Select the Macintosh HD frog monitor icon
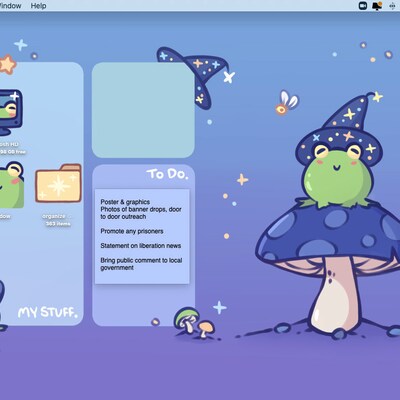The height and width of the screenshot is (400, 400). coord(11,112)
